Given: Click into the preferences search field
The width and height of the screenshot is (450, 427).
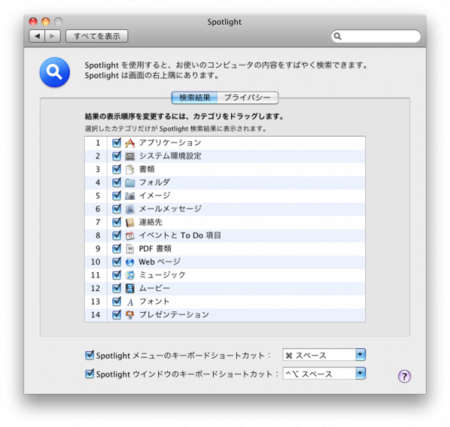Looking at the screenshot, I should point(376,36).
